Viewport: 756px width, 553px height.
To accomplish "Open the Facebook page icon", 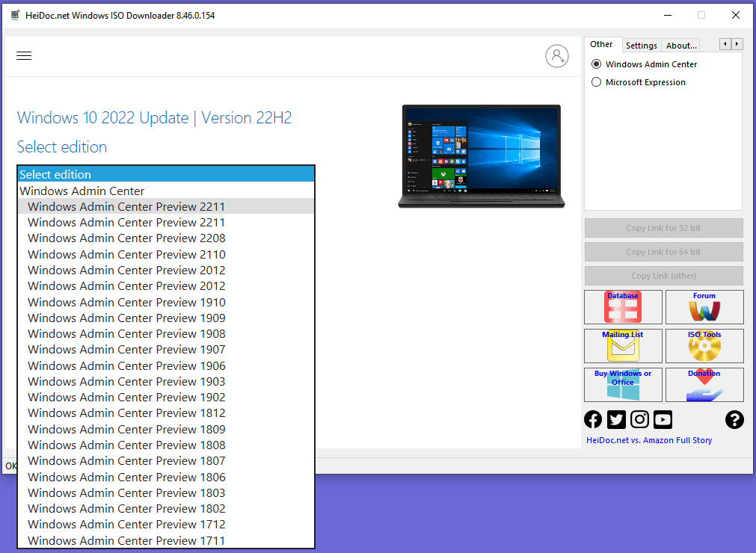I will coord(593,419).
